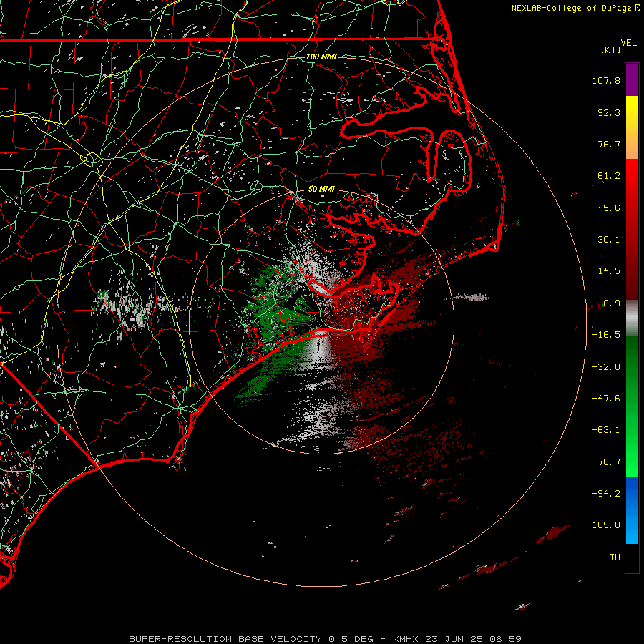Viewport: 644px width, 644px height.
Task: Click the 92.3 legend value
Action: coord(609,112)
